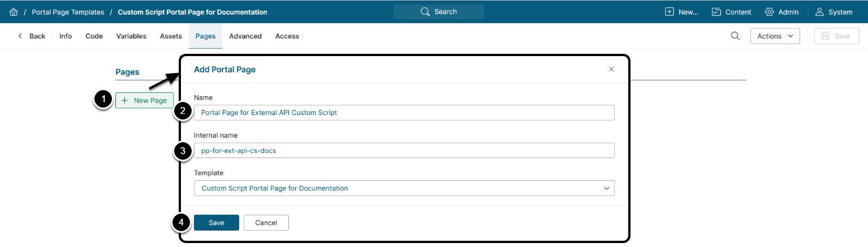Viewport: 868px width, 247px height.
Task: Click Save in the Add Portal Page dialog
Action: pos(217,223)
